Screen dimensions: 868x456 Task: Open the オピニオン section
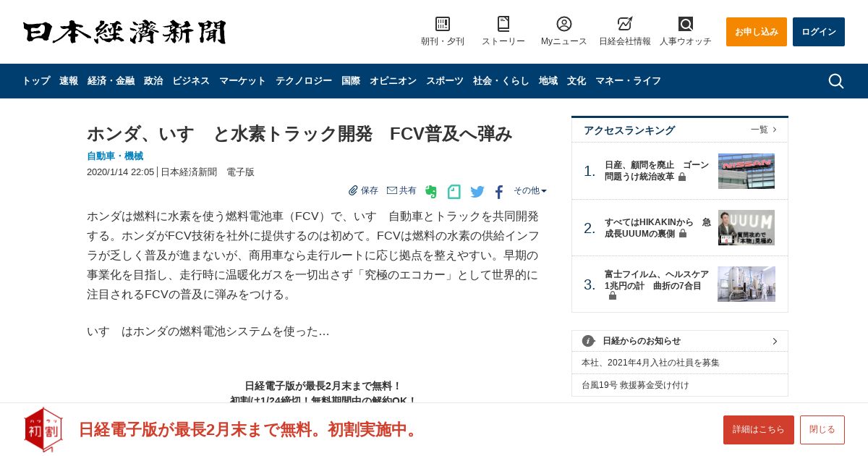pos(393,81)
